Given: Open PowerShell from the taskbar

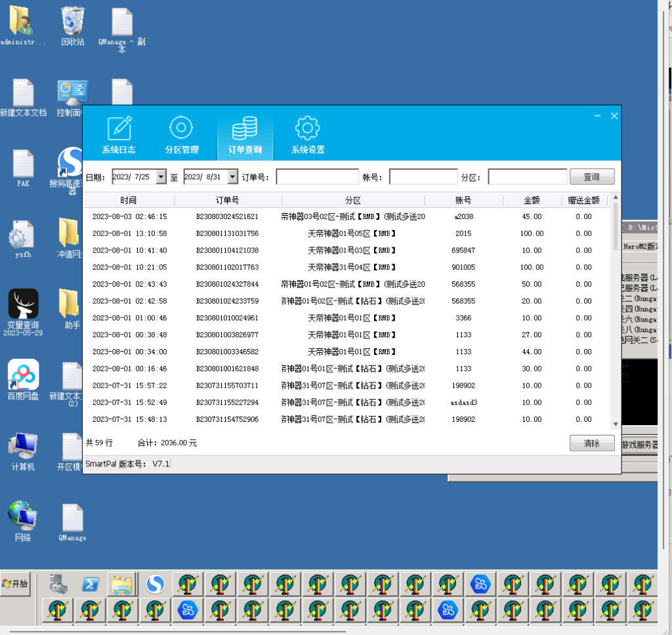Looking at the screenshot, I should point(91,584).
